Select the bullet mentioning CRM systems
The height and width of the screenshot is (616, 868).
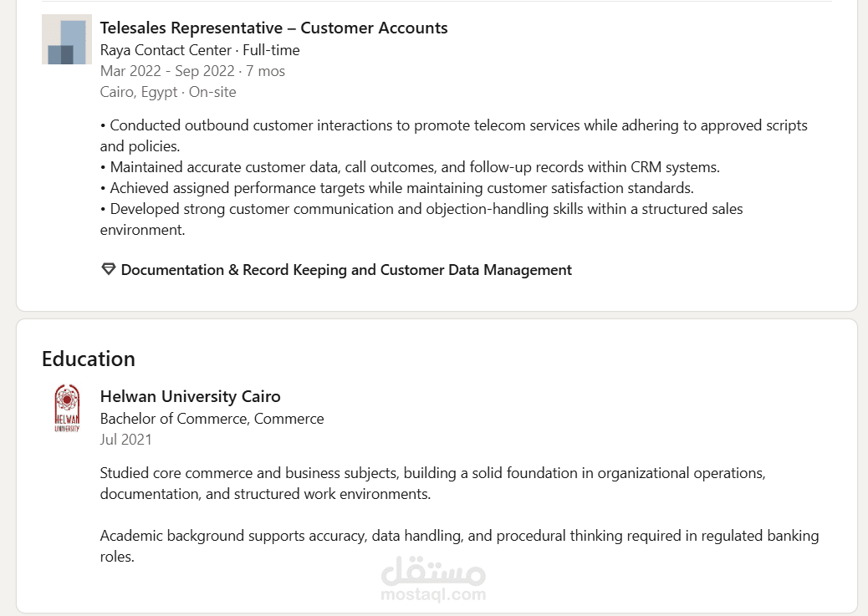click(410, 167)
